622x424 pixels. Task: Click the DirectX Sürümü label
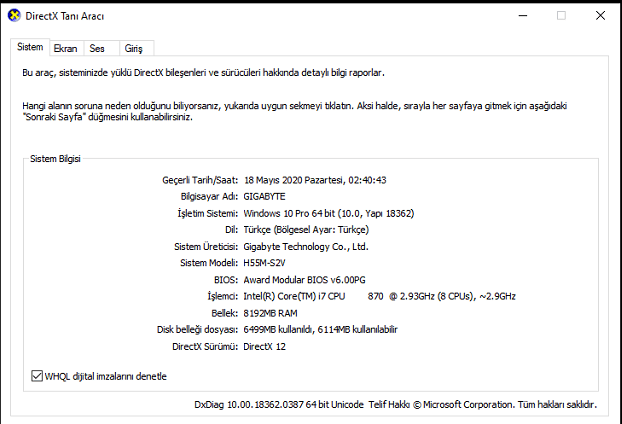[x=205, y=347]
